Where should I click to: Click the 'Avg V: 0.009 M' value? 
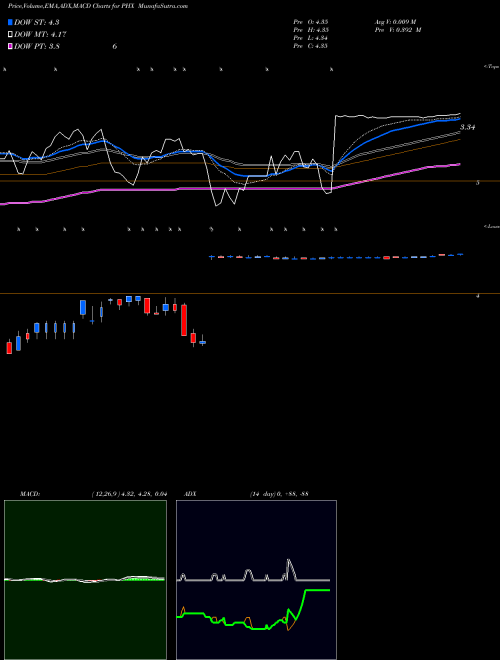point(395,21)
